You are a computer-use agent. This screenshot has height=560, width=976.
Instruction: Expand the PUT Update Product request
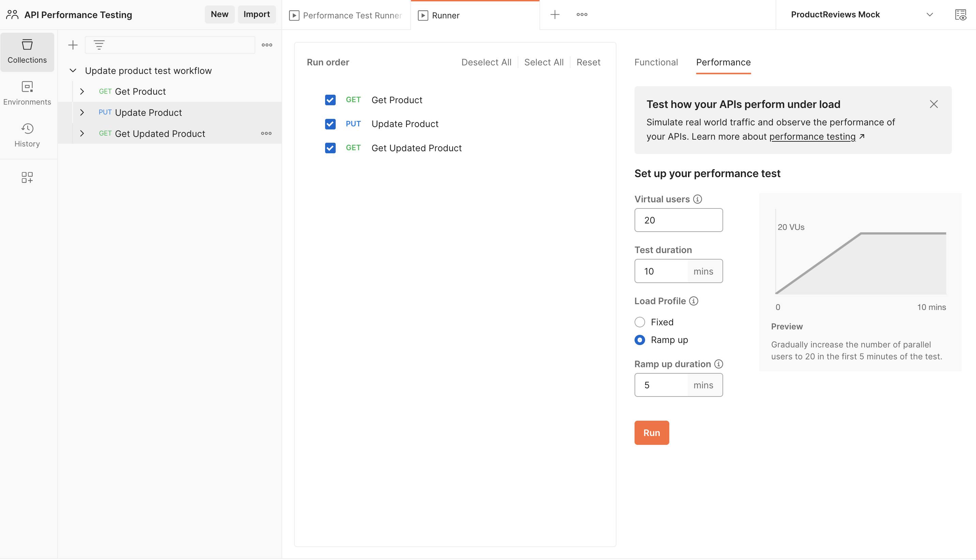[x=82, y=112]
